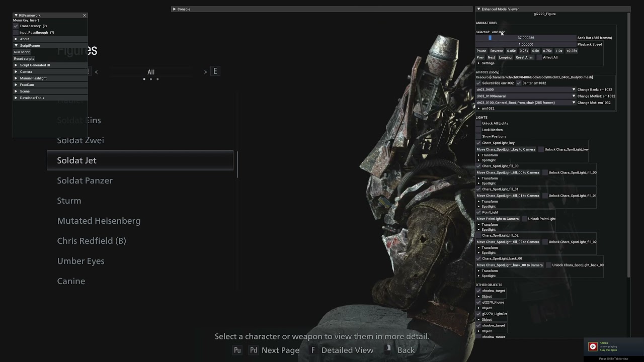Toggle the PointLight checkbox
The image size is (644, 362).
pyautogui.click(x=478, y=212)
